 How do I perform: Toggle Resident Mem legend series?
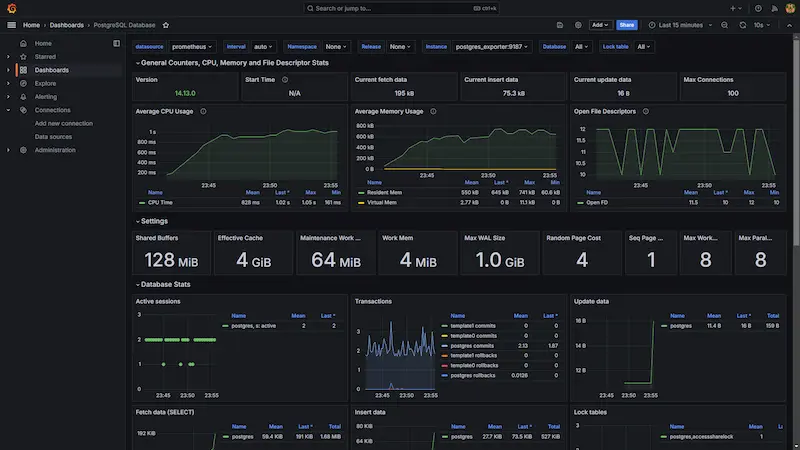[384, 192]
